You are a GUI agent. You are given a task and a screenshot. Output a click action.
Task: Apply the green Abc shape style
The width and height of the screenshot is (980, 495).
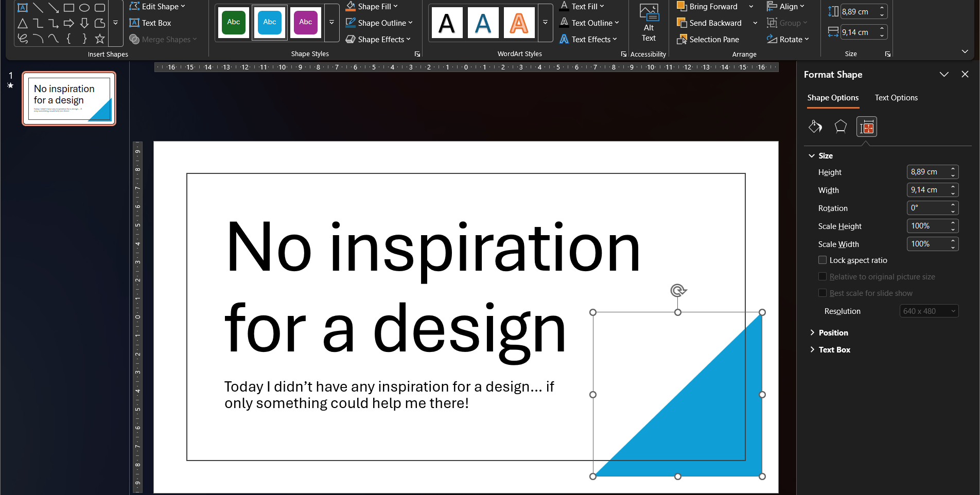[234, 23]
